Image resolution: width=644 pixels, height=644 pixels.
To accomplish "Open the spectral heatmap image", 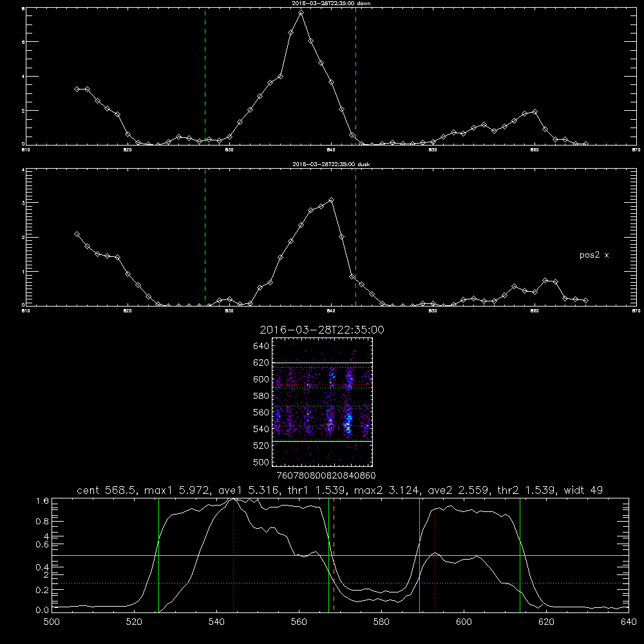I will pos(323,402).
